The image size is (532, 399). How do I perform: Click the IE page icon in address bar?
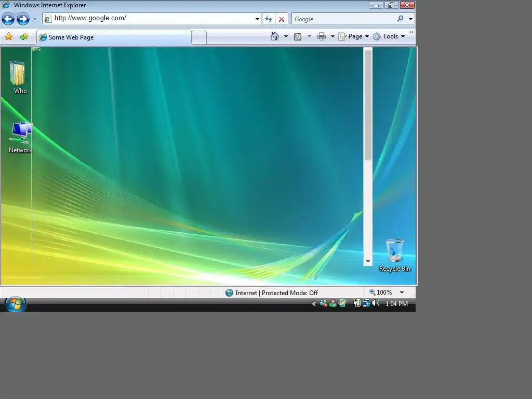coord(48,19)
